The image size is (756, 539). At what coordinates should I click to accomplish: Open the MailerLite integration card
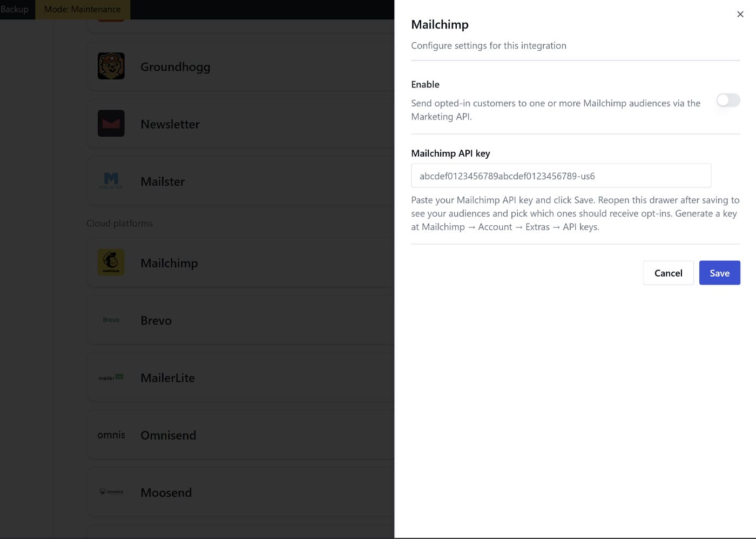tap(240, 377)
